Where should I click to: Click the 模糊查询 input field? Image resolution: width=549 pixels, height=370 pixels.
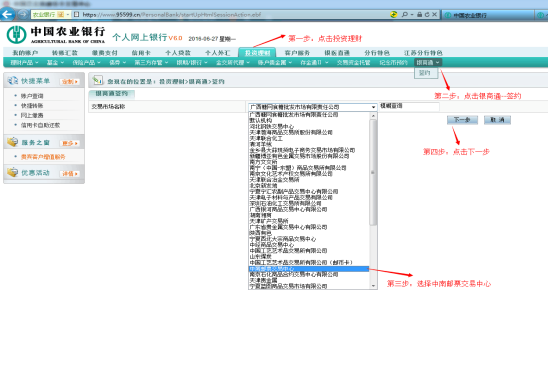tap(409, 106)
